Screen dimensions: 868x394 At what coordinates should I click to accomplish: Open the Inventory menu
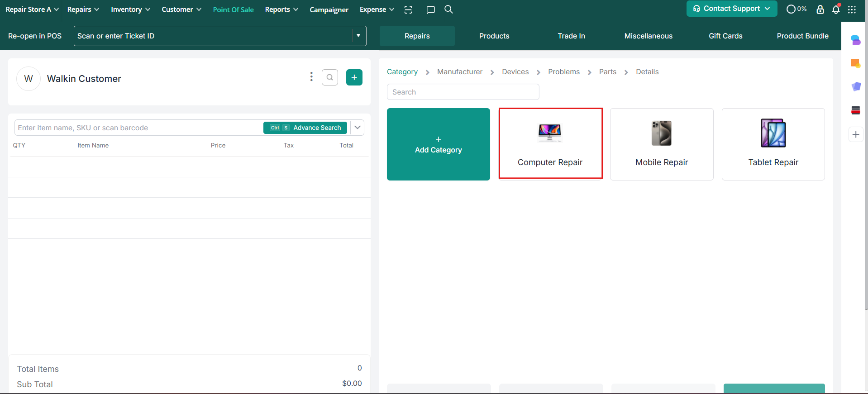pyautogui.click(x=130, y=9)
